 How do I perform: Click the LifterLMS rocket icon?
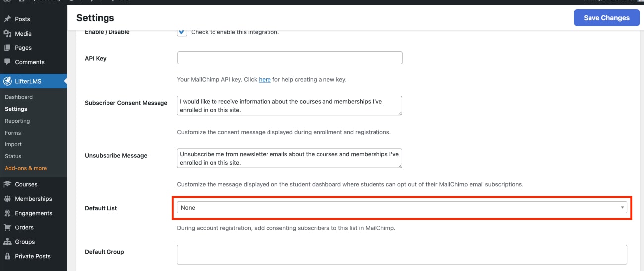(x=7, y=81)
